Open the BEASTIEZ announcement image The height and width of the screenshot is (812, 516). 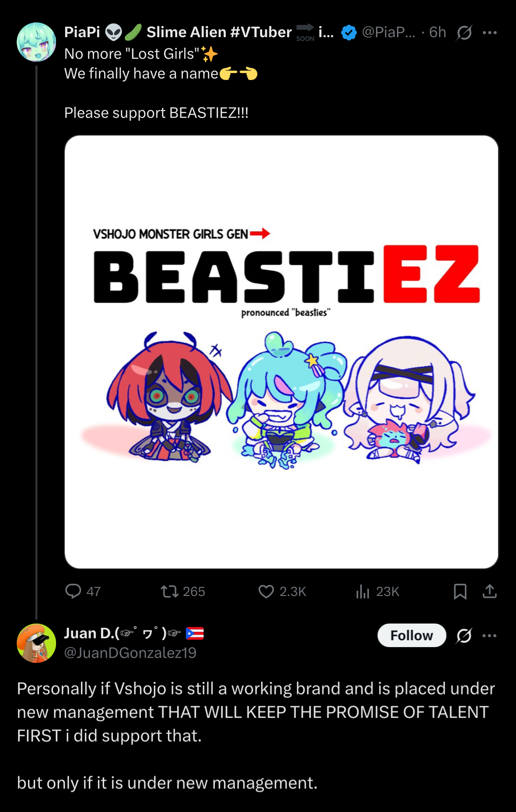(x=281, y=352)
